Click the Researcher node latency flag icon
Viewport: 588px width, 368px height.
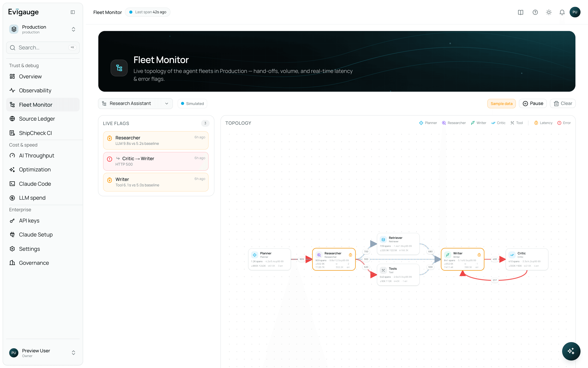point(350,255)
